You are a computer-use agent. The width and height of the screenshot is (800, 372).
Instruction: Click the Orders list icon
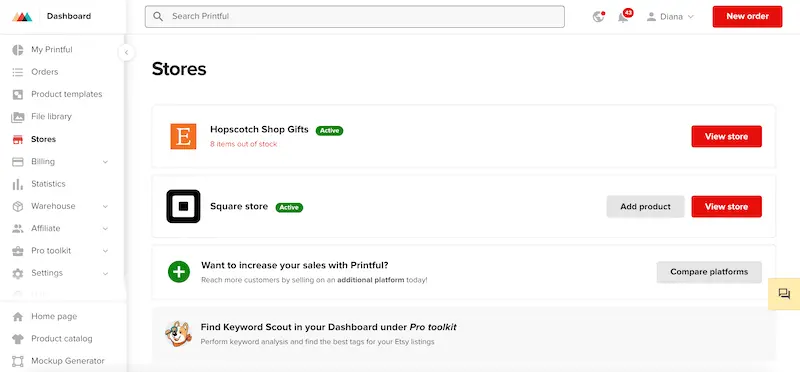[x=18, y=72]
